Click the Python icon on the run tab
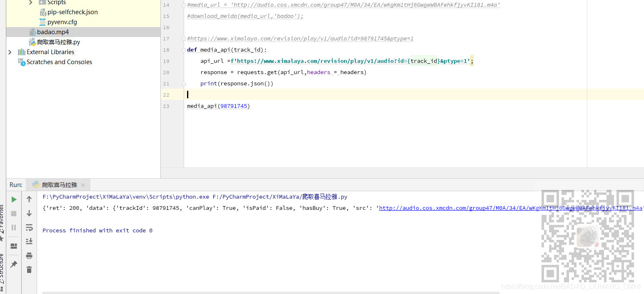The height and width of the screenshot is (294, 644). tap(36, 185)
